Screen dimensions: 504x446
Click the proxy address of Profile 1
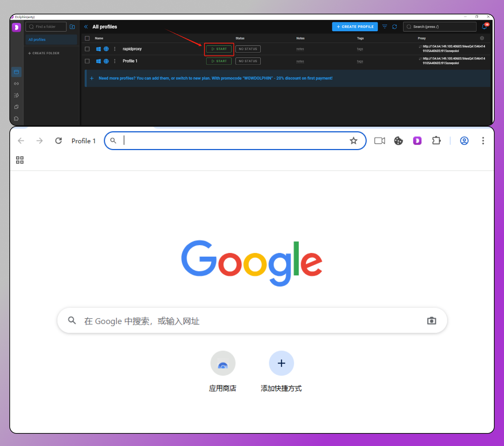coord(454,61)
